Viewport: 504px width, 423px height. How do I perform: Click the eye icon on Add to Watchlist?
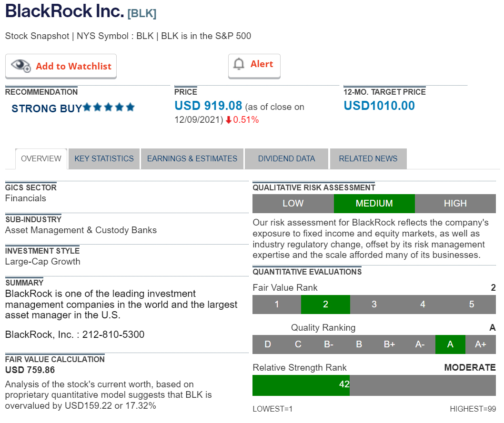21,66
